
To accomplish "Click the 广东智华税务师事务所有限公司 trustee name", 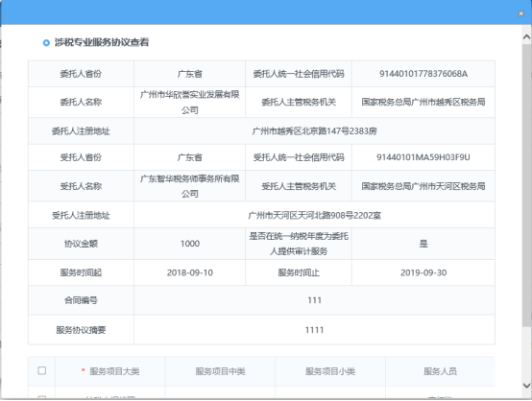I will (190, 186).
